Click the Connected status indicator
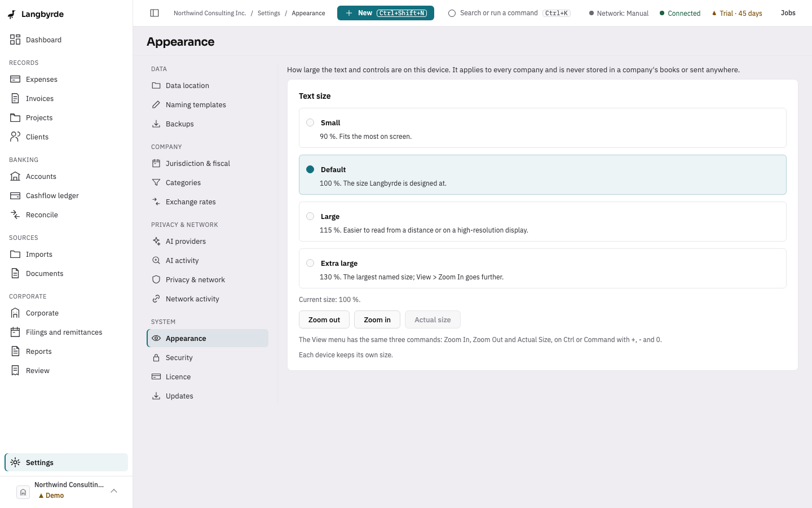This screenshot has height=508, width=812. pos(680,13)
